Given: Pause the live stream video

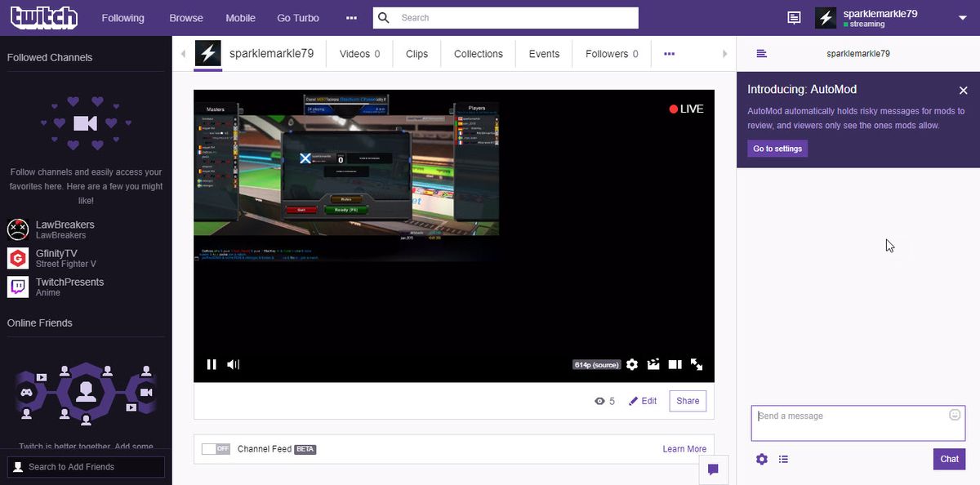Looking at the screenshot, I should [x=212, y=365].
